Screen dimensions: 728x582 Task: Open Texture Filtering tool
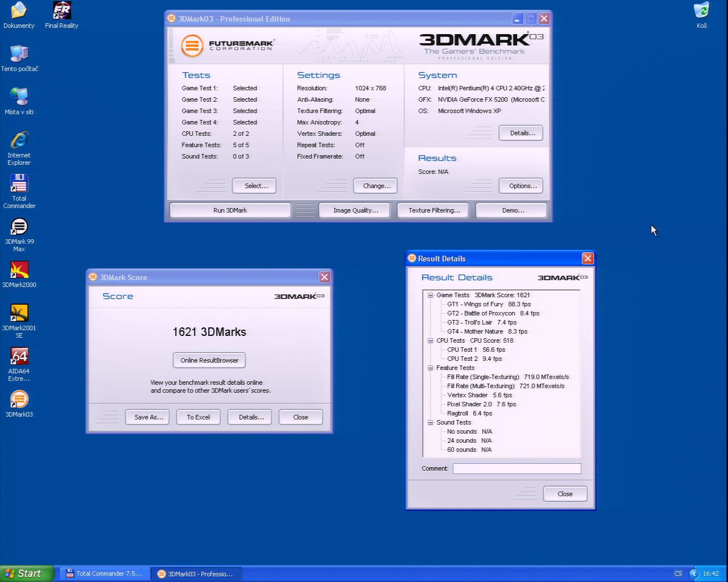pyautogui.click(x=434, y=210)
